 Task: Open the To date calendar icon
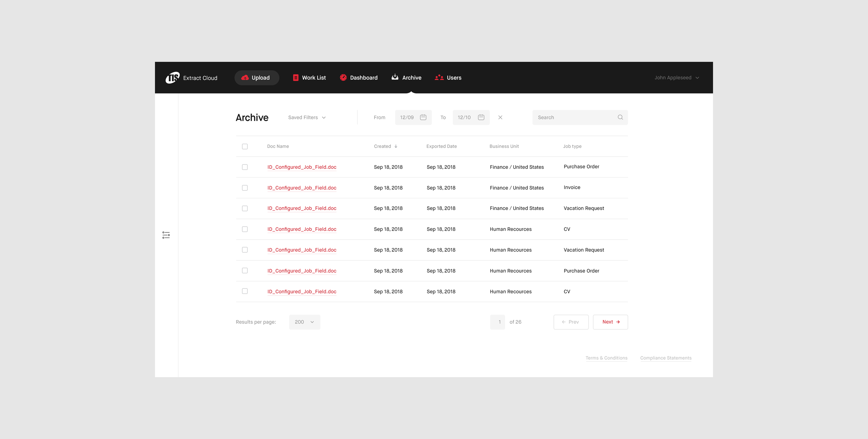[481, 117]
